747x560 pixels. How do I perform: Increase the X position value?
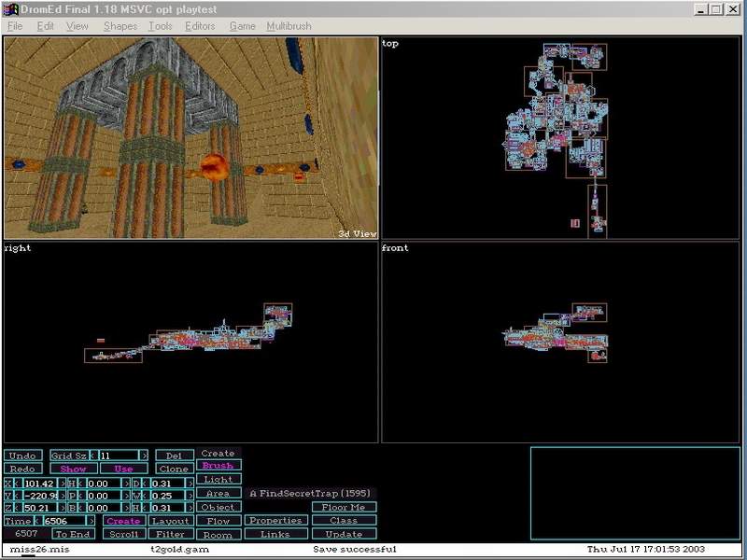(63, 483)
